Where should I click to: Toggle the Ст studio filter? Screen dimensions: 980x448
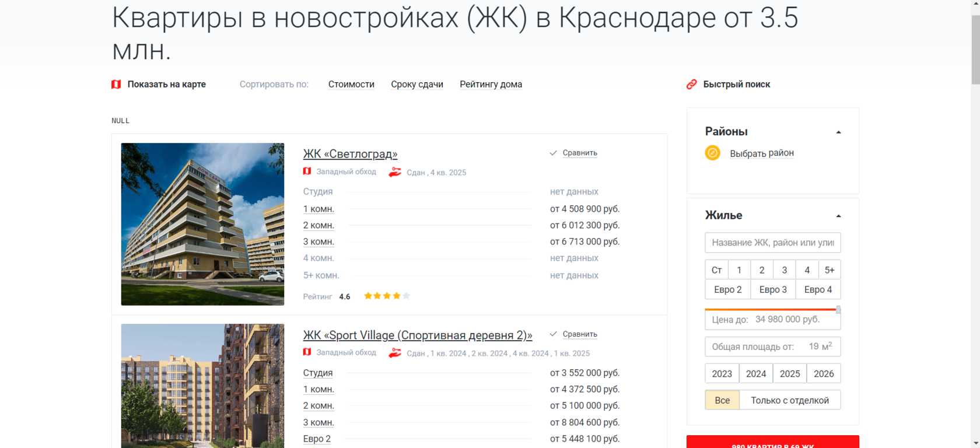[x=717, y=270]
